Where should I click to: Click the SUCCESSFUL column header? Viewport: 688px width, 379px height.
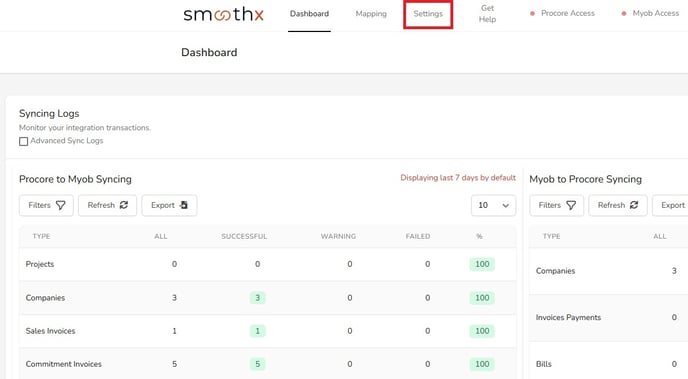[x=244, y=236]
